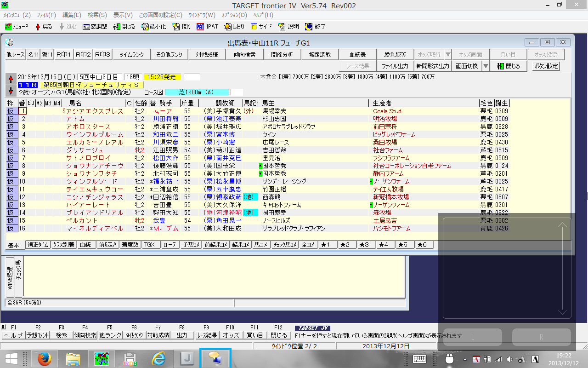Toggle the 阪11 race button
The height and width of the screenshot is (368, 588).
[x=47, y=54]
